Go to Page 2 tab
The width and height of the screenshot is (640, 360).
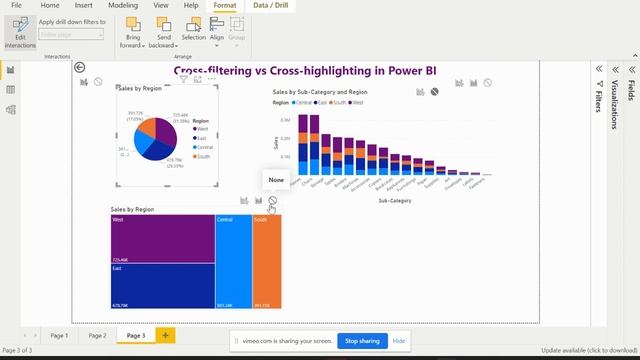(x=98, y=336)
